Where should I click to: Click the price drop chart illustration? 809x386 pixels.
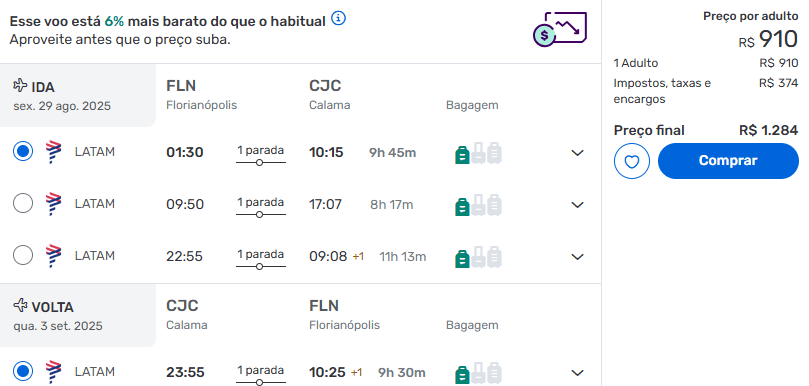coord(560,29)
